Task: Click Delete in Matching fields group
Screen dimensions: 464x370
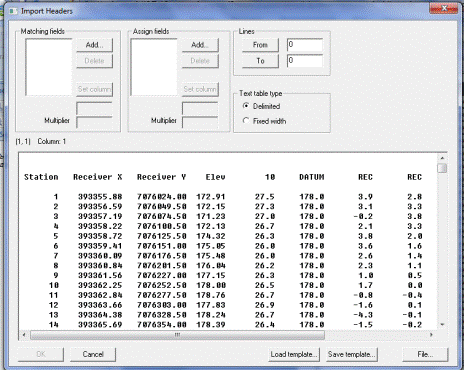Action: click(94, 61)
